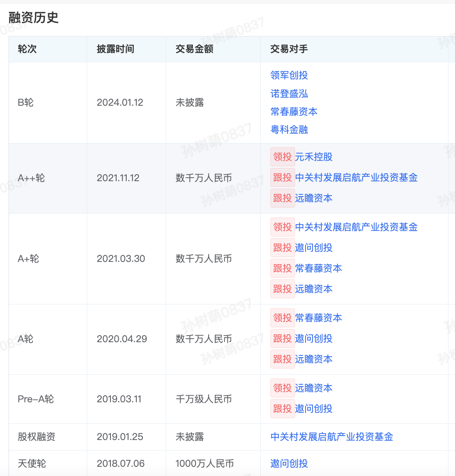
Task: Click 数千万人民币 amount in the A++轮 row
Action: coord(204,178)
